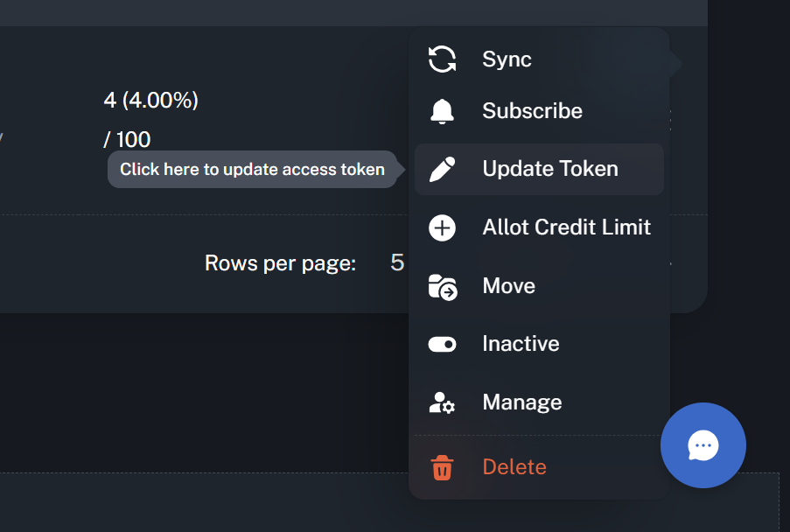Screen dimensions: 790x532
Task: Choose Sync from the context menu
Action: (x=507, y=59)
